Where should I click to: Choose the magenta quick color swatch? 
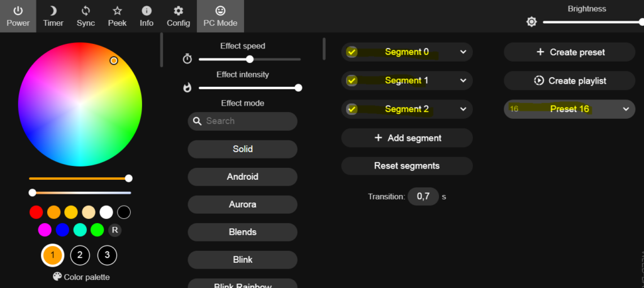point(45,230)
